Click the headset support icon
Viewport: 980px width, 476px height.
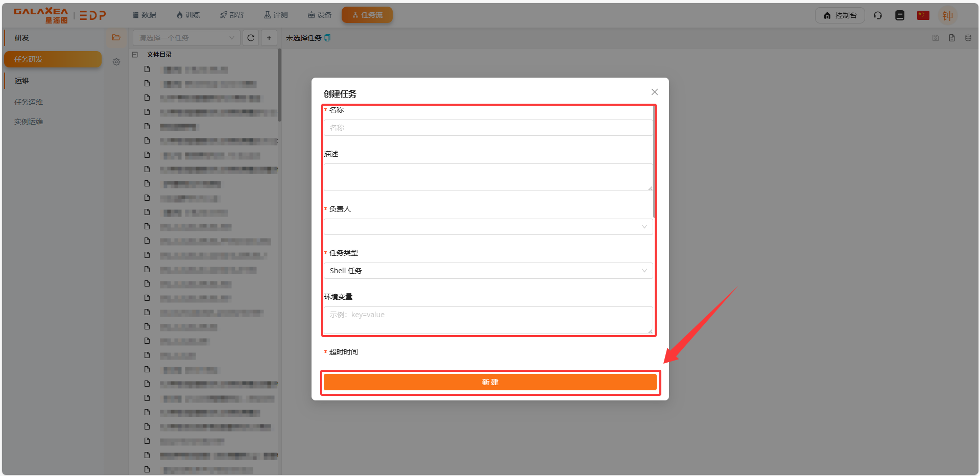pos(878,15)
